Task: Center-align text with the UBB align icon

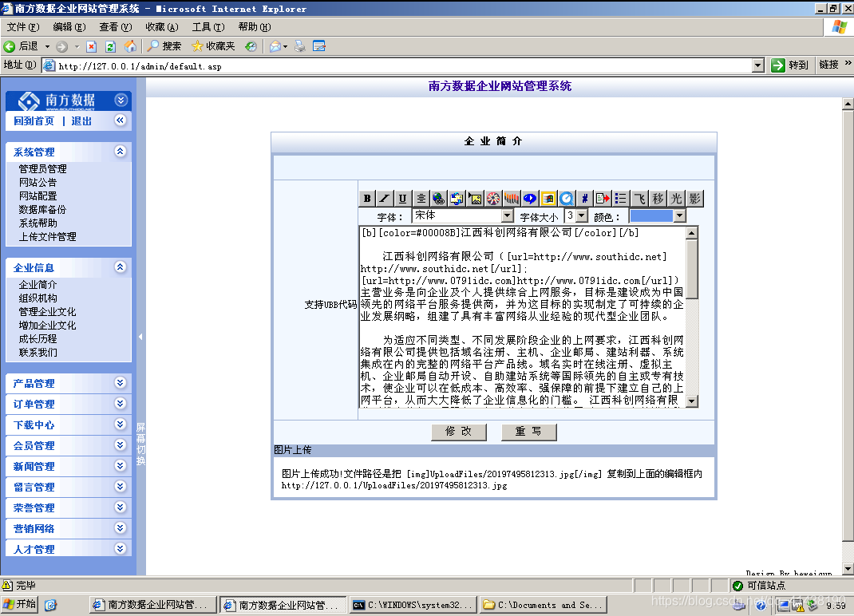Action: pyautogui.click(x=421, y=199)
